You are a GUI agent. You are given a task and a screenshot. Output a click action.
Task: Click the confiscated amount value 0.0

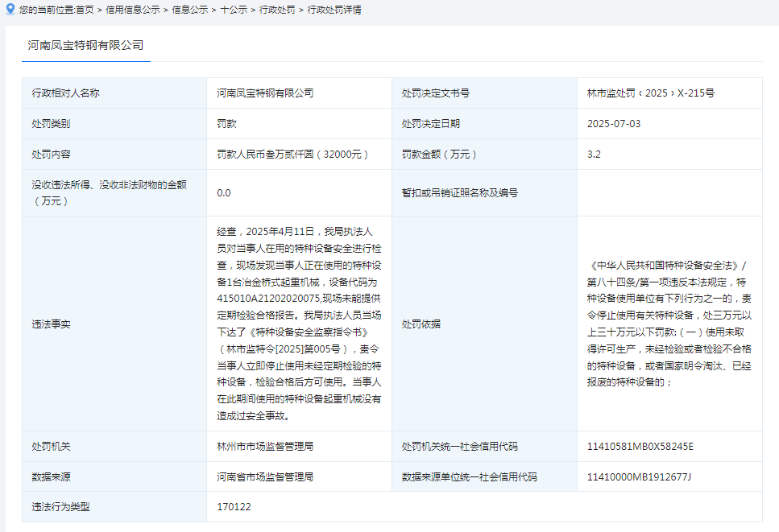[x=224, y=192]
